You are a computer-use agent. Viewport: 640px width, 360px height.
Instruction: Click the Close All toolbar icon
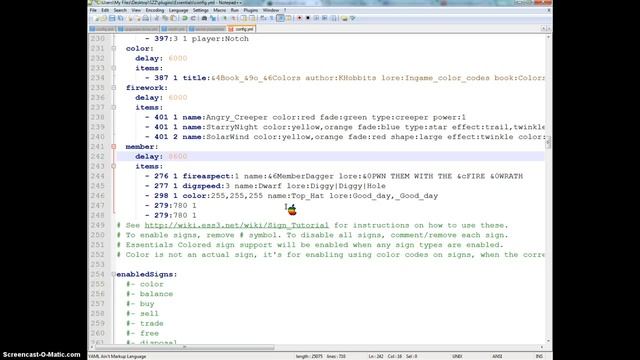(x=138, y=18)
